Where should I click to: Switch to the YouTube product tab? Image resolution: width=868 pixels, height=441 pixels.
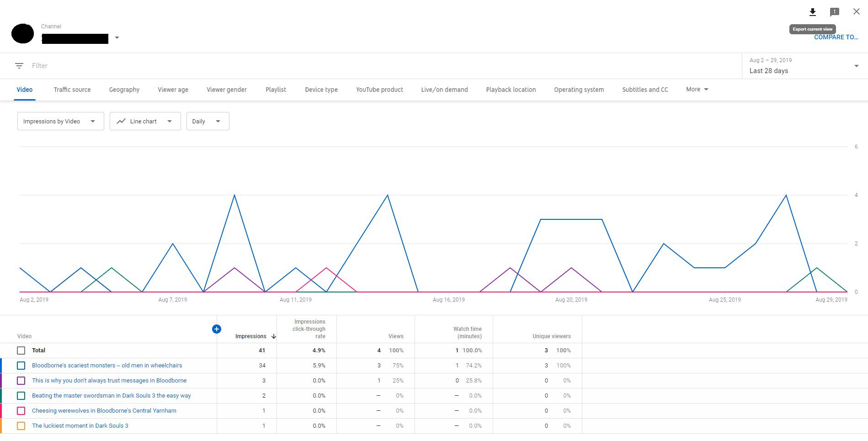tap(380, 90)
